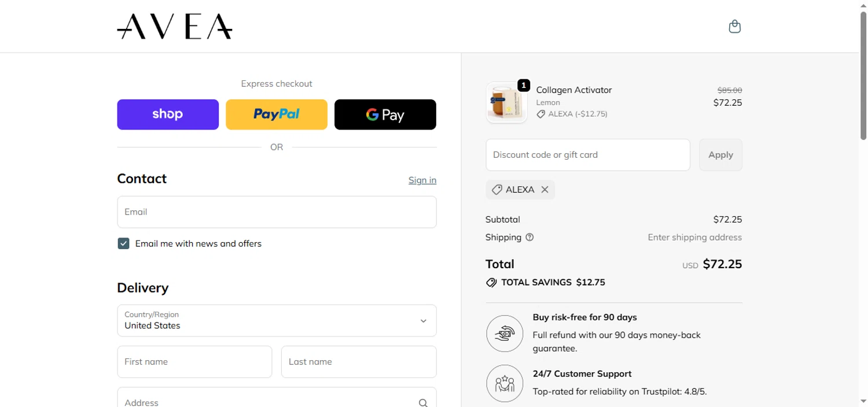
Task: Click the scrollbar up arrow
Action: (863, 5)
